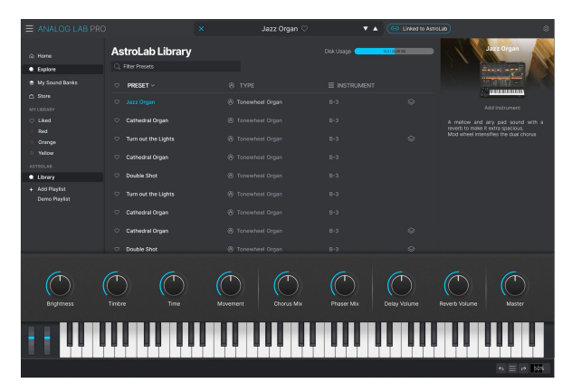
Task: Click the Brightness knob
Action: pos(60,285)
